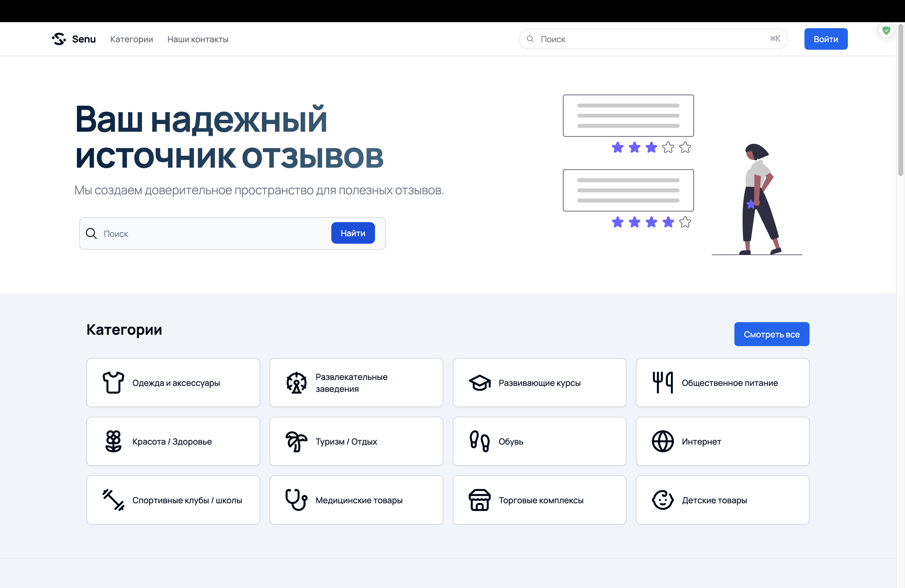Viewport: 905px width, 588px height.
Task: Click the stethoscope Медицинские товары icon
Action: pos(296,500)
